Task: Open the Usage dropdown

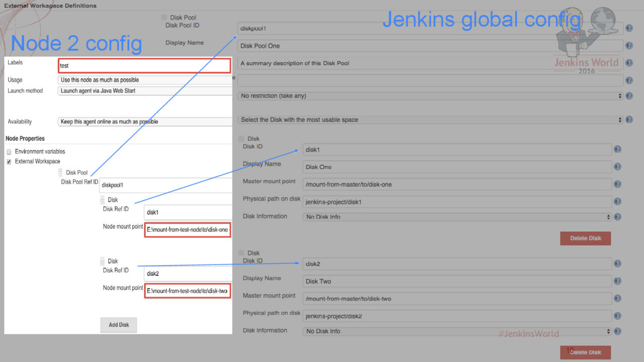Action: pos(145,80)
